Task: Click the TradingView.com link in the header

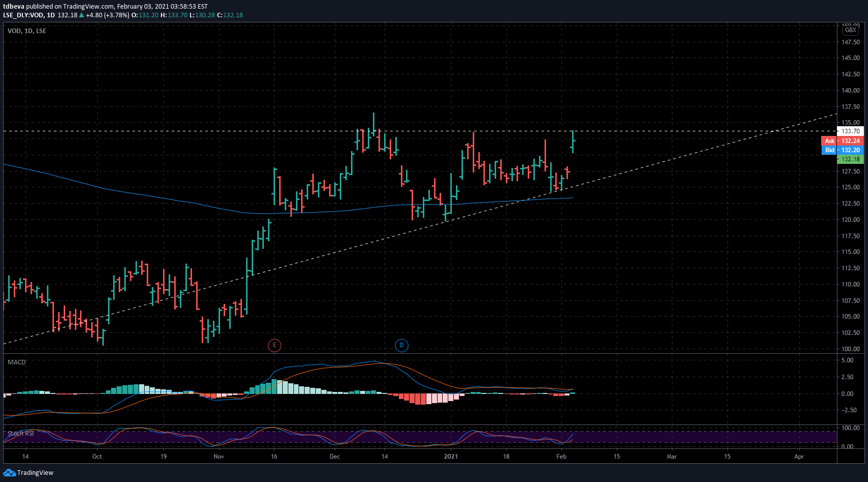Action: point(86,6)
